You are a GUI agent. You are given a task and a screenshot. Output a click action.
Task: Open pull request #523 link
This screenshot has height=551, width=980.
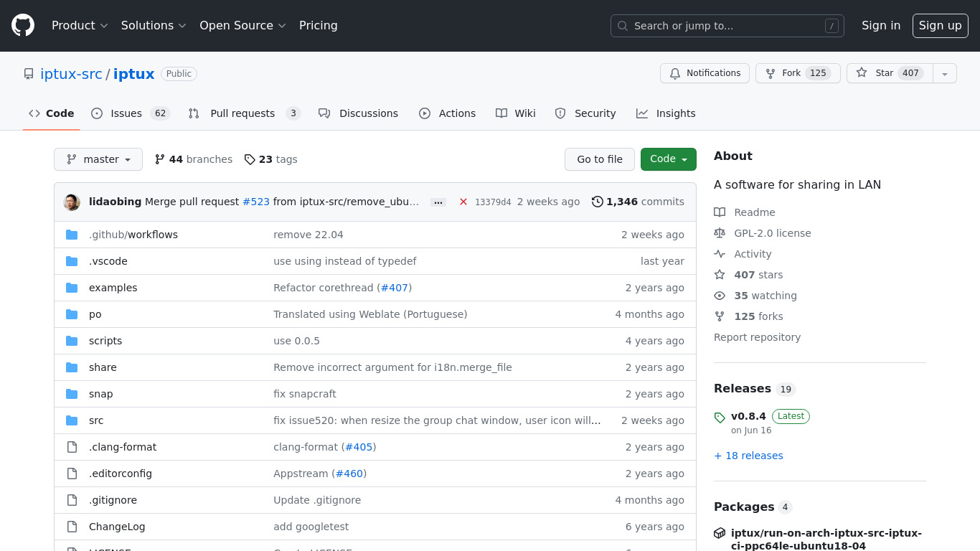256,202
